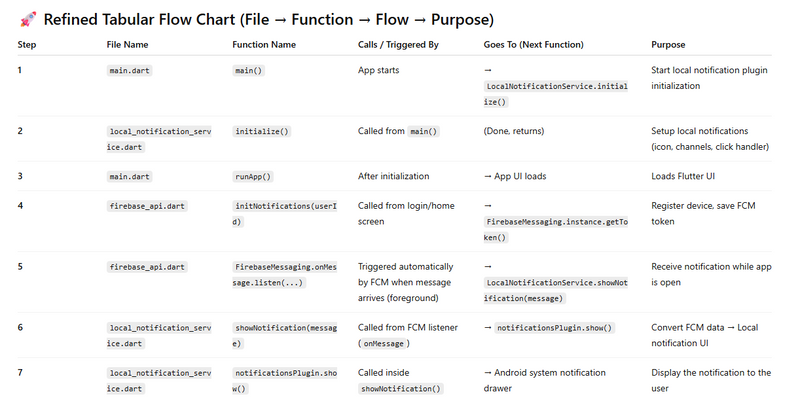
Task: Select the Goes To (Next Function) header
Action: click(533, 45)
